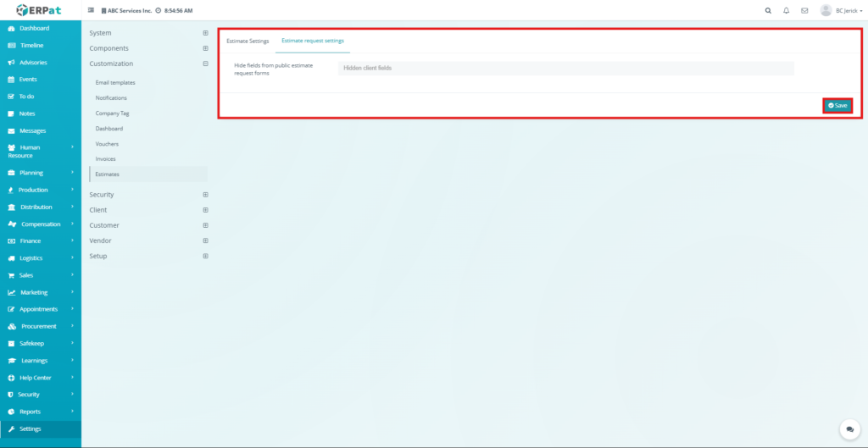Open the BC Jerick user dropdown
Image resolution: width=868 pixels, height=448 pixels.
[x=849, y=10]
